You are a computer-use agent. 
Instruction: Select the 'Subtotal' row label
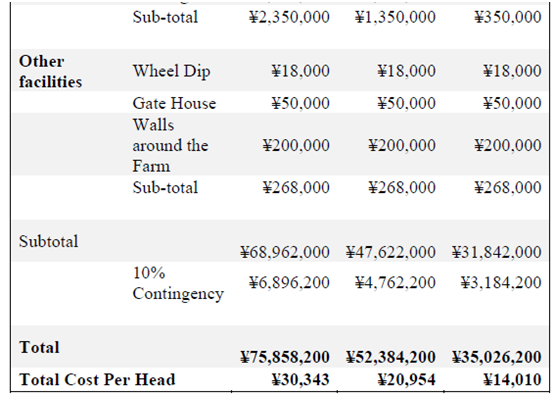[x=48, y=241]
